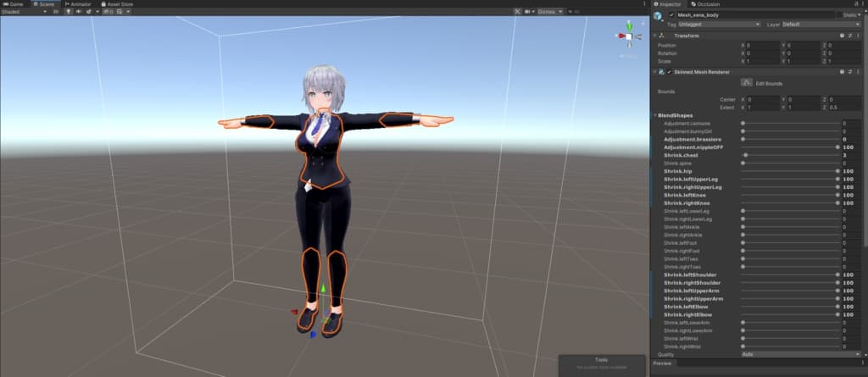Viewport: 868px width, 377px height.
Task: Select the Shrink.leftUpperLeg label
Action: (x=692, y=180)
